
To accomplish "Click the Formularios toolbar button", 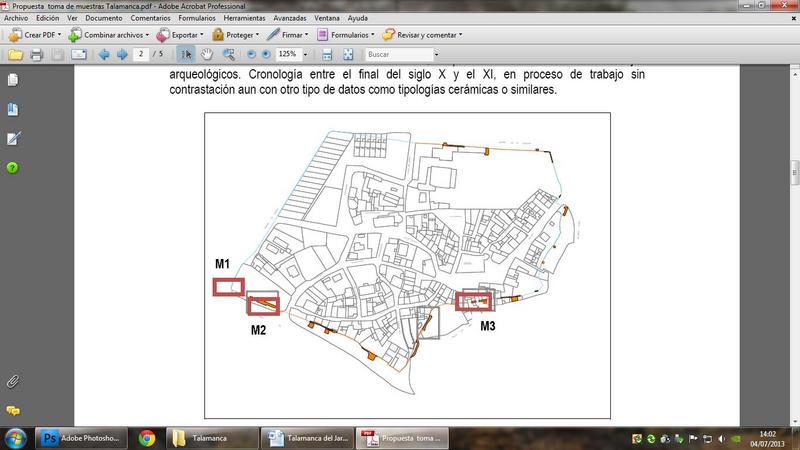I will click(x=345, y=35).
